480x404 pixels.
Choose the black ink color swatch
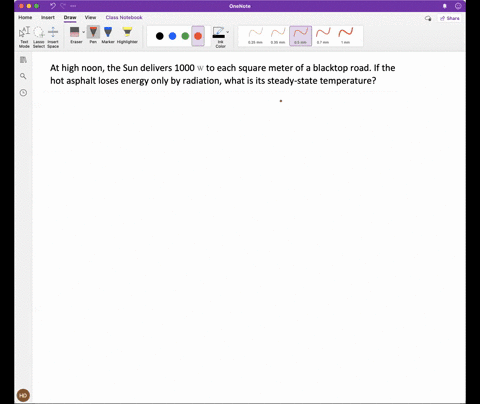click(160, 36)
